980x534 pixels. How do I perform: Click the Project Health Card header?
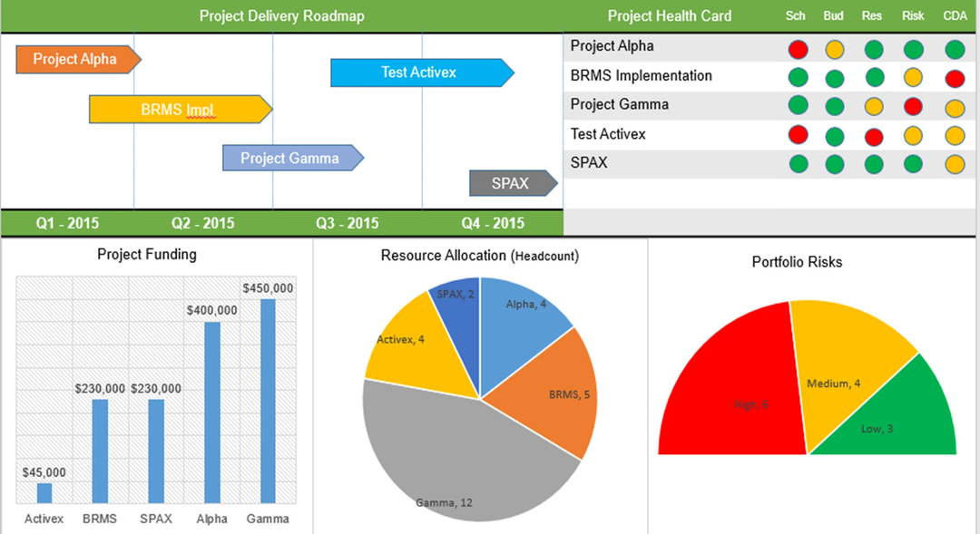point(669,16)
